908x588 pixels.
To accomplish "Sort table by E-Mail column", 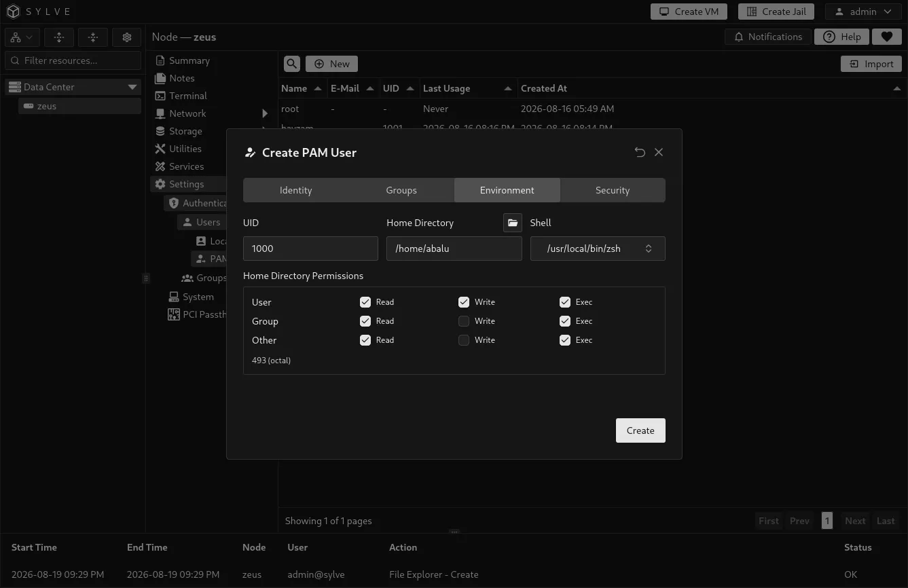I will tap(352, 88).
